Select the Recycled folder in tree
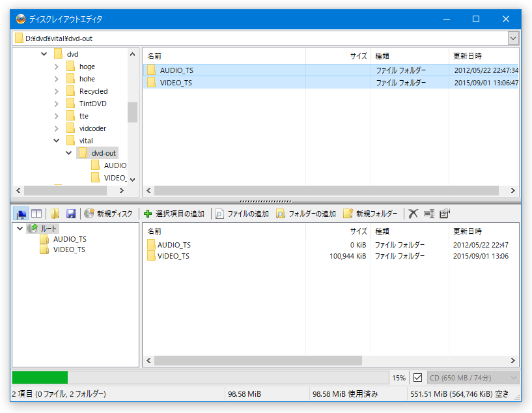The width and height of the screenshot is (532, 413). pyautogui.click(x=93, y=91)
